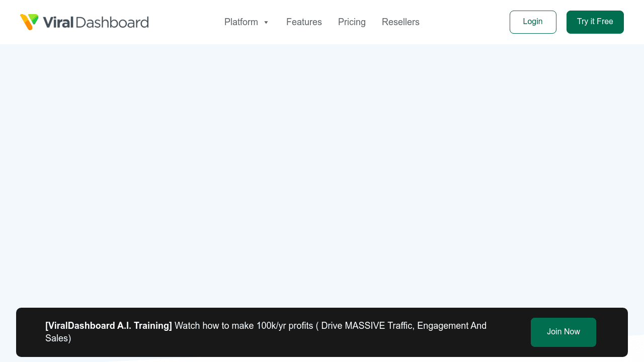Click the green Join Now call-to-action
644x362 pixels.
(563, 332)
